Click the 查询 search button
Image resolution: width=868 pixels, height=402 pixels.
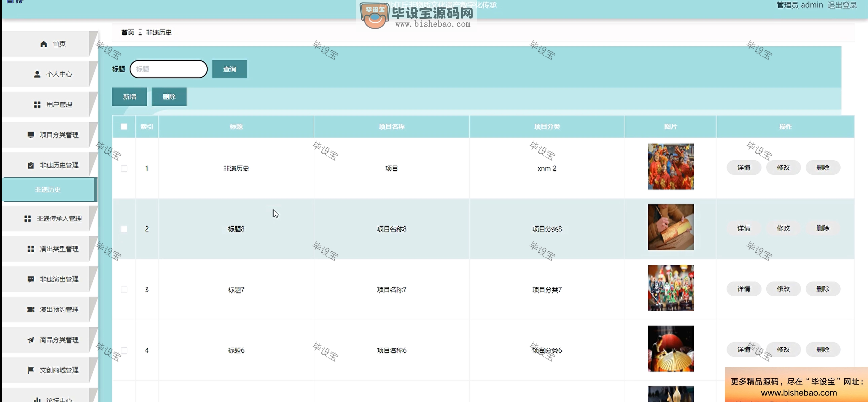click(x=229, y=69)
